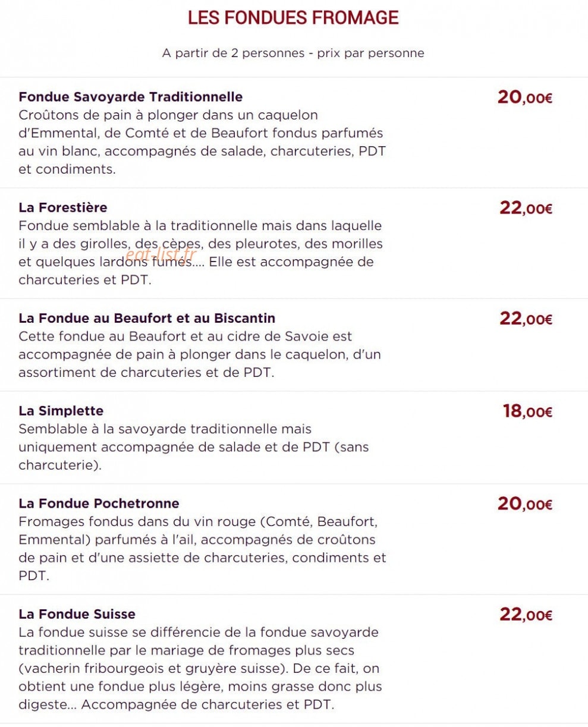Screen dimensions: 588x727
Task: Click La Fondue Suisse title
Action: (77, 614)
